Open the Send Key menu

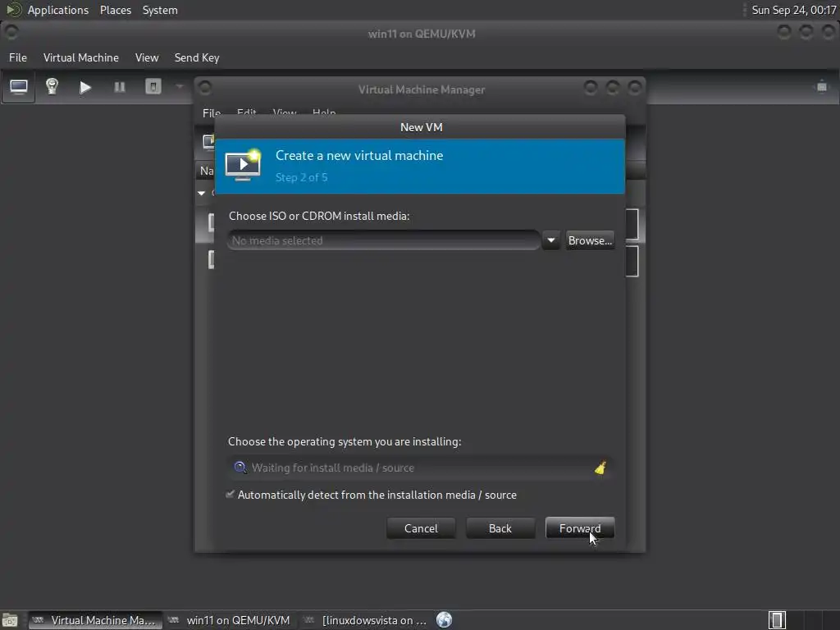coord(197,57)
